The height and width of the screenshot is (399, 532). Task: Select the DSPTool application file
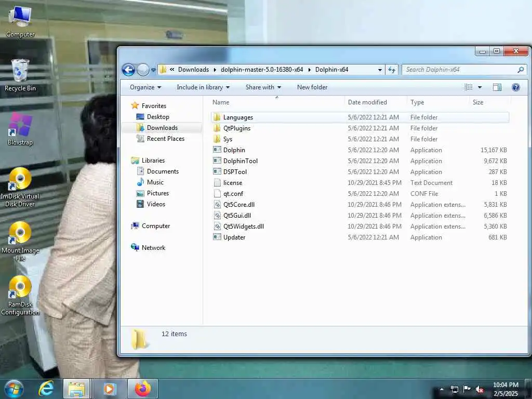click(x=360, y=171)
